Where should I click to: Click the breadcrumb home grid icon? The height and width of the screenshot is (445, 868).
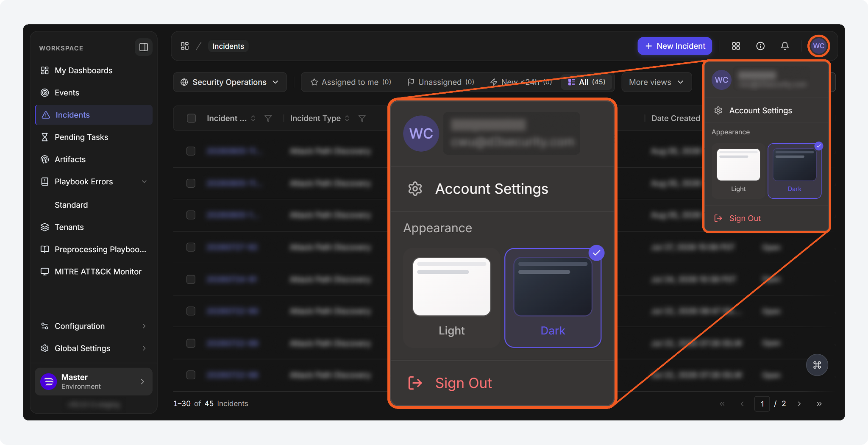[185, 46]
